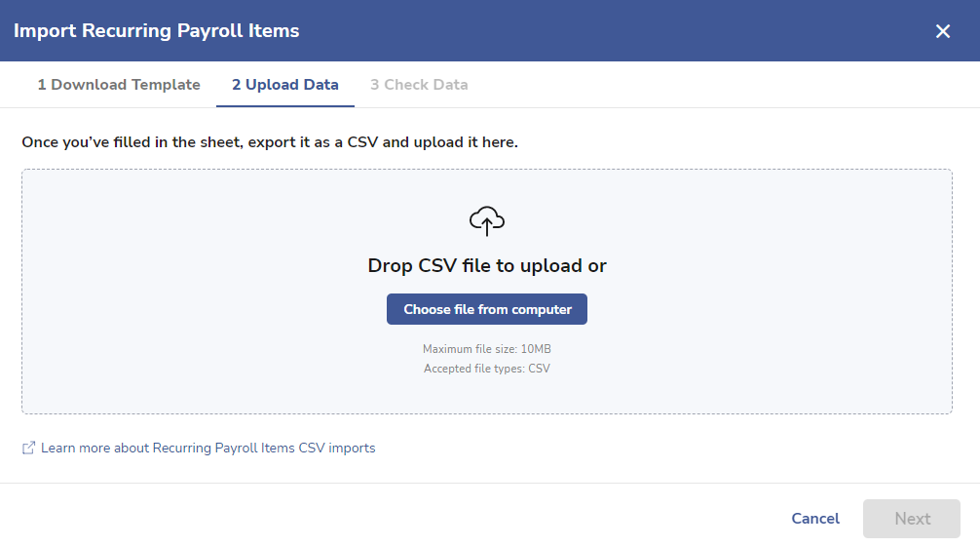Image resolution: width=980 pixels, height=547 pixels.
Task: Click the cloud upload icon
Action: [x=487, y=220]
